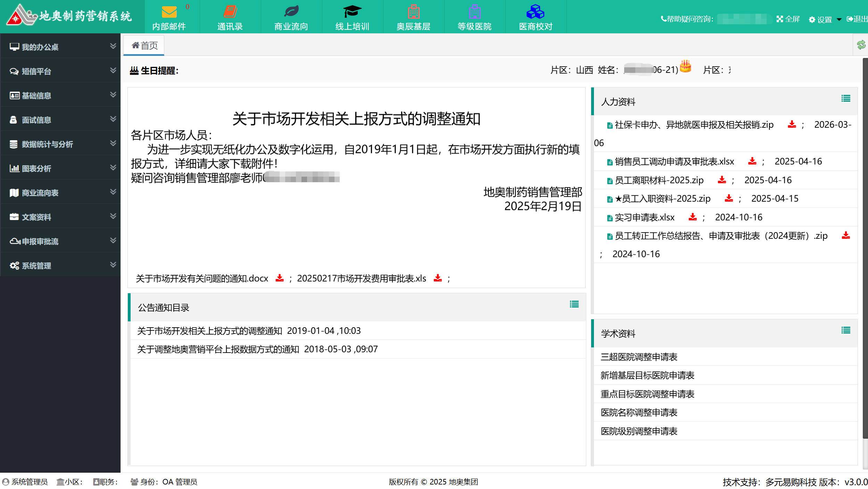The image size is (868, 489).
Task: Click file name 销售员工调动申请及审批表.xlsx
Action: click(x=674, y=161)
